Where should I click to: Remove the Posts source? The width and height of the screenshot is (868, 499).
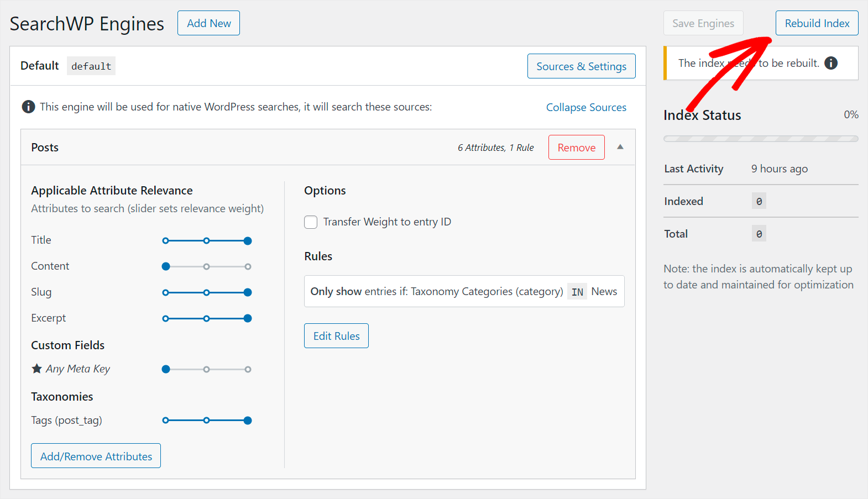tap(577, 148)
